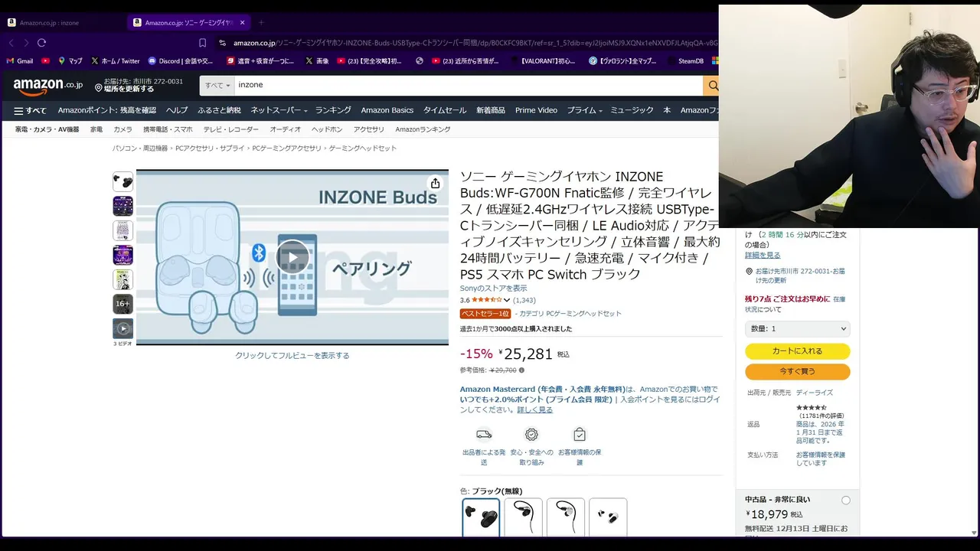
Task: Click the タイムセール nav item
Action: [x=445, y=110]
